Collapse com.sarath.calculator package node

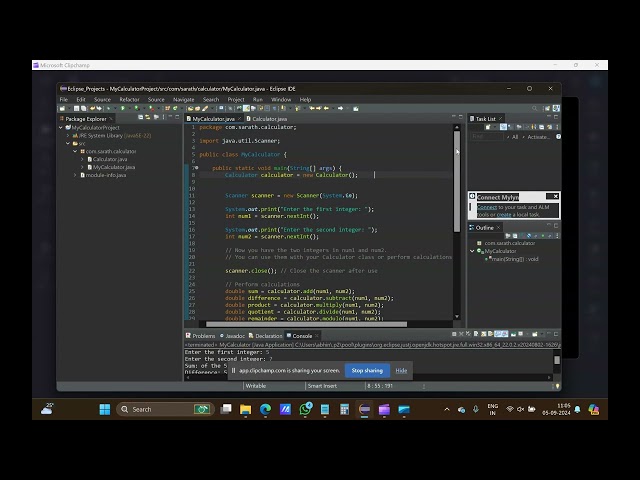coord(75,151)
